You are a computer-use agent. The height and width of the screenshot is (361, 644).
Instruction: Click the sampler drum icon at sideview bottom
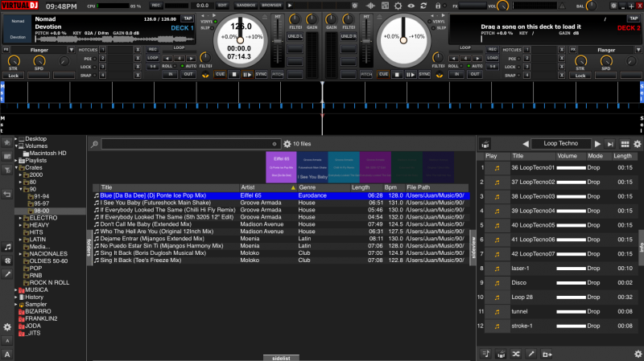[x=501, y=354]
